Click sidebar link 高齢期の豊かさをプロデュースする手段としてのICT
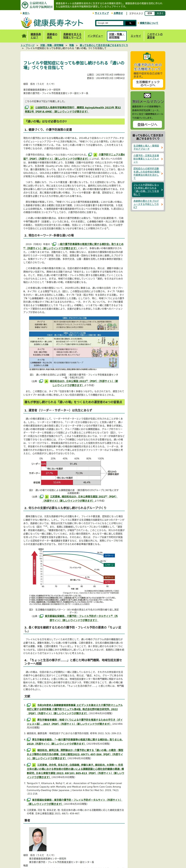The height and width of the screenshot is (868, 186). point(146,204)
